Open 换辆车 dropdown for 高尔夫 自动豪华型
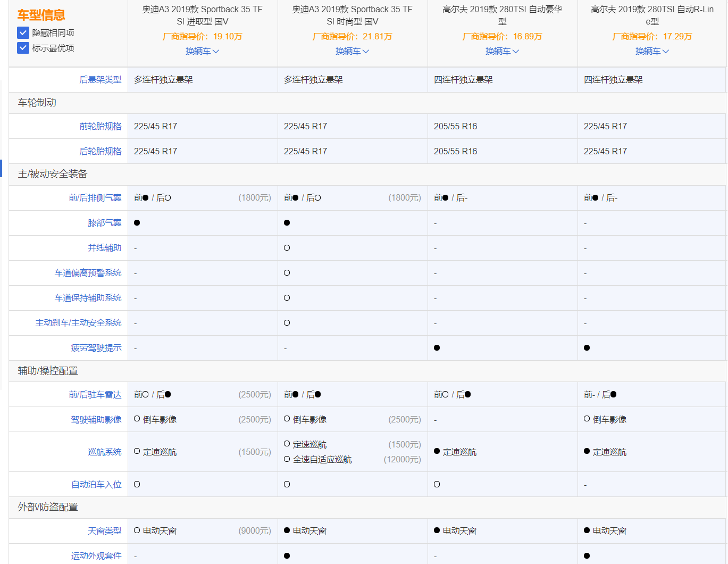 click(502, 51)
